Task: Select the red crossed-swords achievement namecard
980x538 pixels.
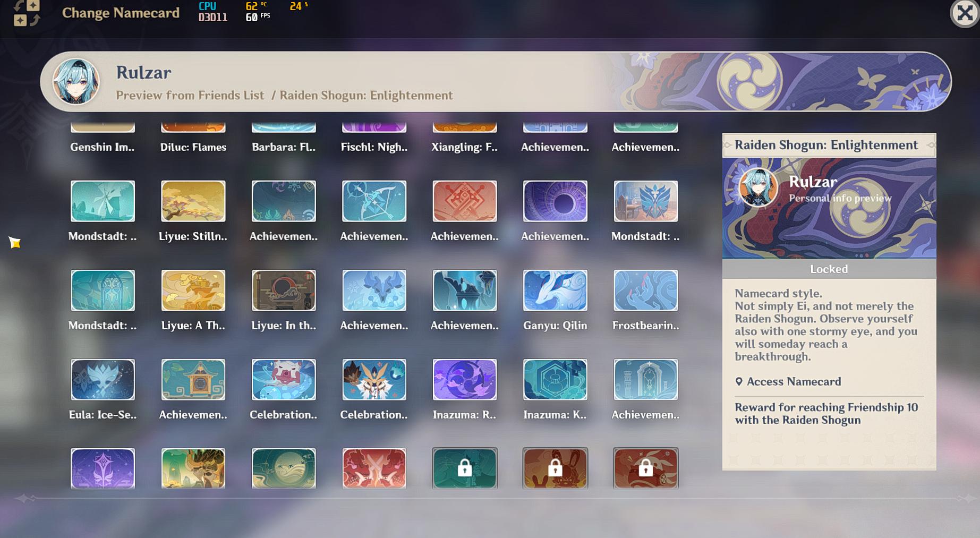Action: click(x=465, y=201)
